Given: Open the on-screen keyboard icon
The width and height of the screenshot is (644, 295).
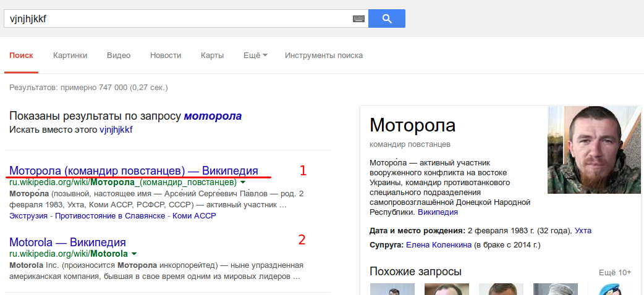Looking at the screenshot, I should pos(358,19).
